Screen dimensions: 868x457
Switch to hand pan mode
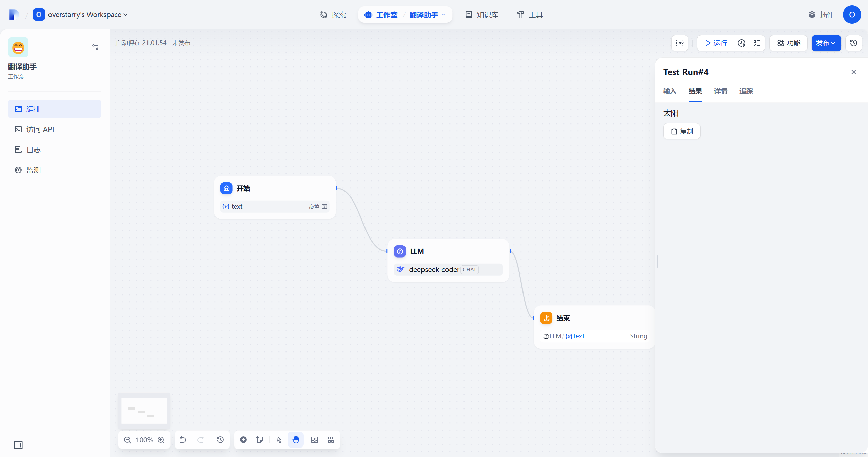tap(296, 440)
